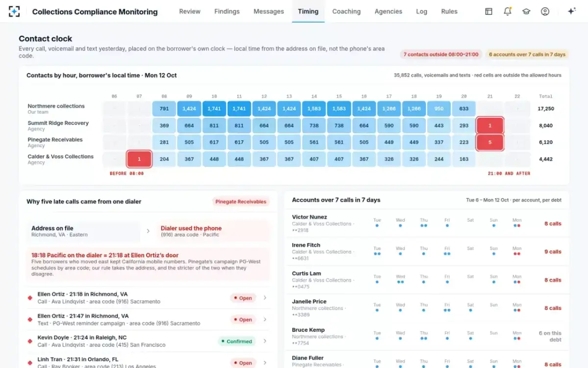Image resolution: width=588 pixels, height=368 pixels.
Task: Expand the Ellen Ortiz 21:18 call row chevron
Action: (265, 298)
